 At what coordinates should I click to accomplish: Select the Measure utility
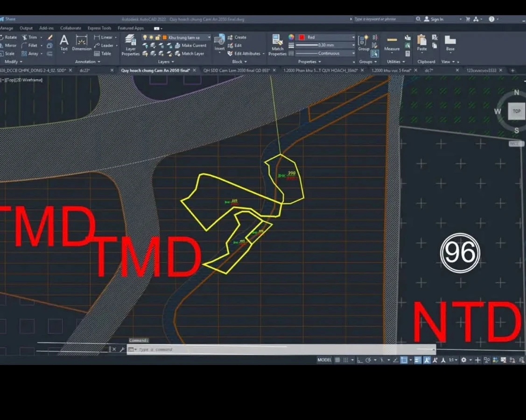tap(392, 43)
